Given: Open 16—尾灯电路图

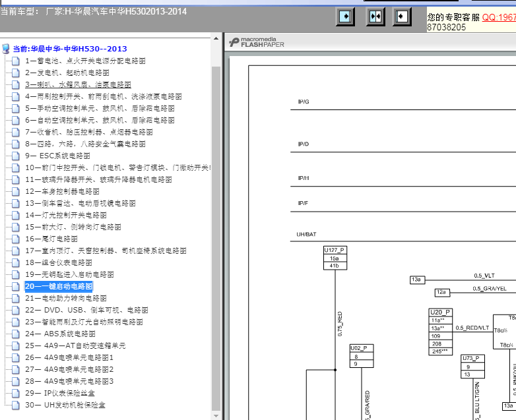Looking at the screenshot, I should [51, 239].
